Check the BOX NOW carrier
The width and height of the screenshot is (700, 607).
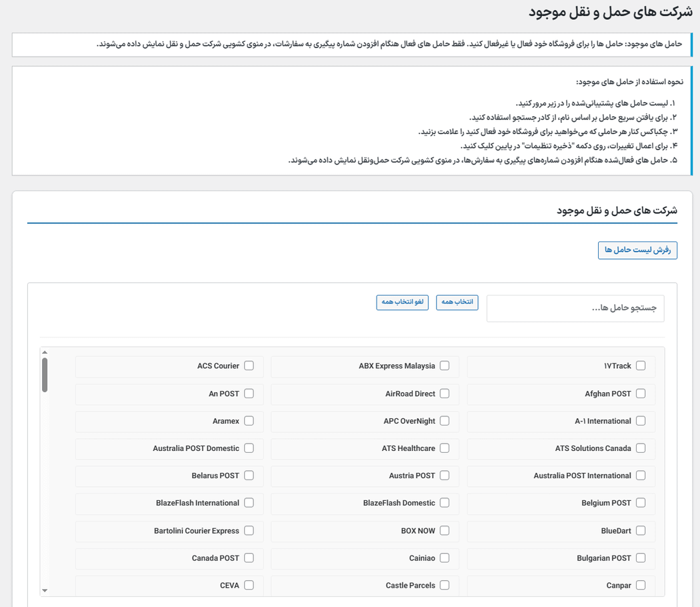click(445, 530)
